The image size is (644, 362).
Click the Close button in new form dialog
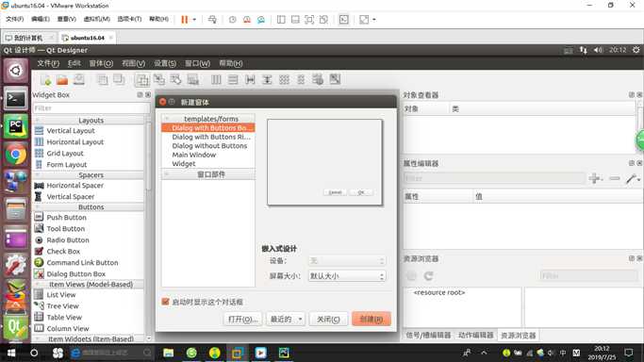click(328, 319)
